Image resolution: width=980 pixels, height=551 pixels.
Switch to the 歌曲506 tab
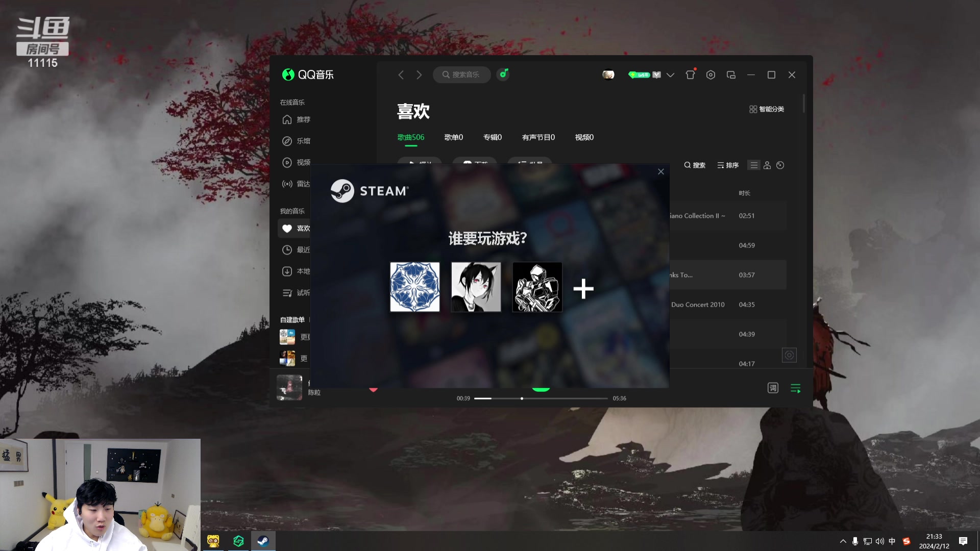click(411, 137)
